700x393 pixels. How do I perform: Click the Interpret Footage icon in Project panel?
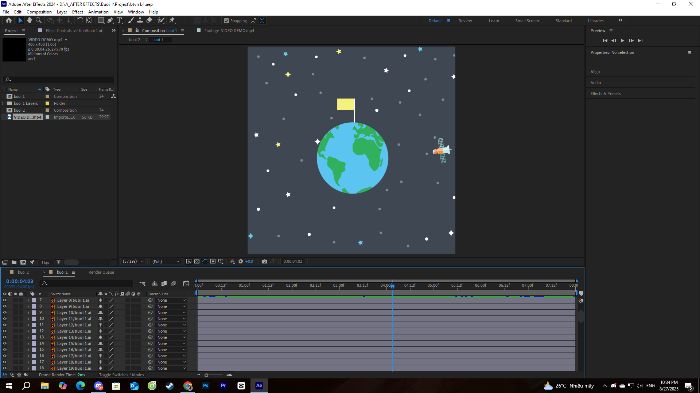[x=4, y=262]
